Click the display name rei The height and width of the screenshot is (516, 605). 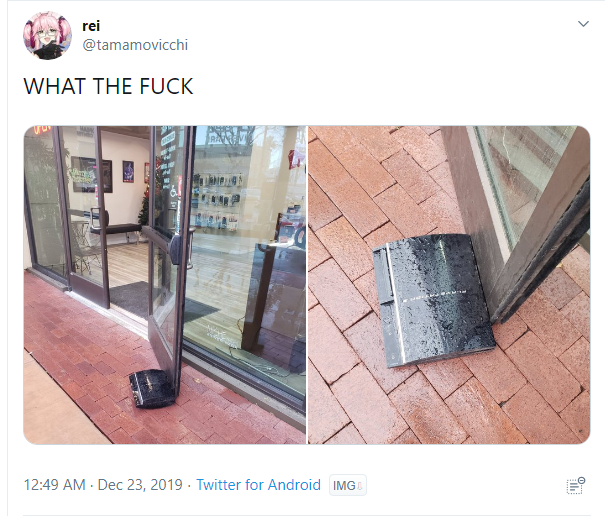pyautogui.click(x=91, y=26)
